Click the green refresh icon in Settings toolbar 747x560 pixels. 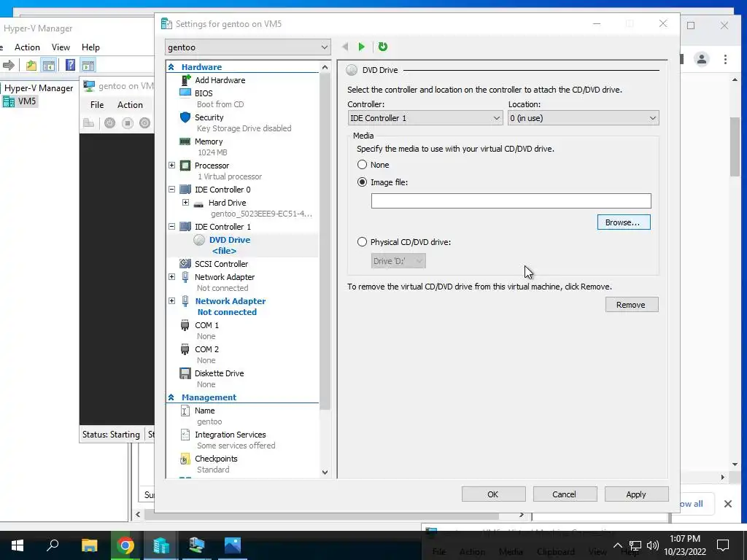tap(382, 47)
